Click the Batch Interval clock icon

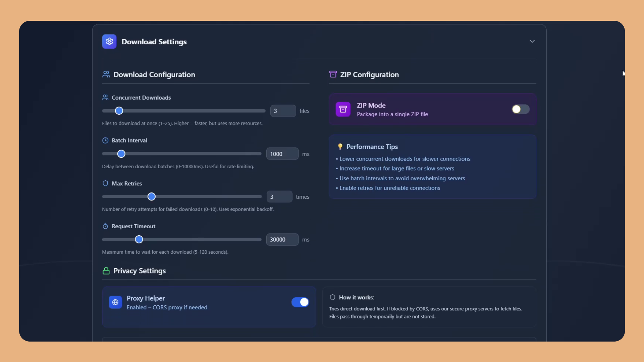pos(105,140)
